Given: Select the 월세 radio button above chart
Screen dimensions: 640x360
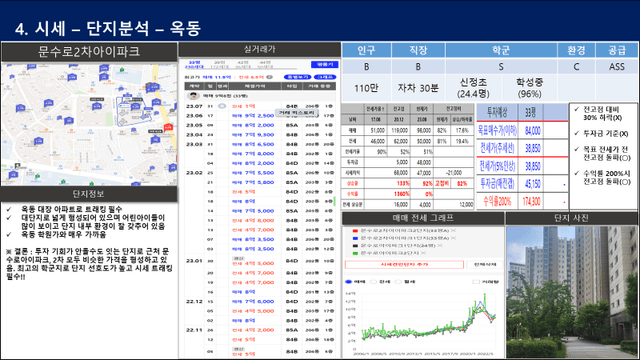Looking at the screenshot, I should pos(397,282).
